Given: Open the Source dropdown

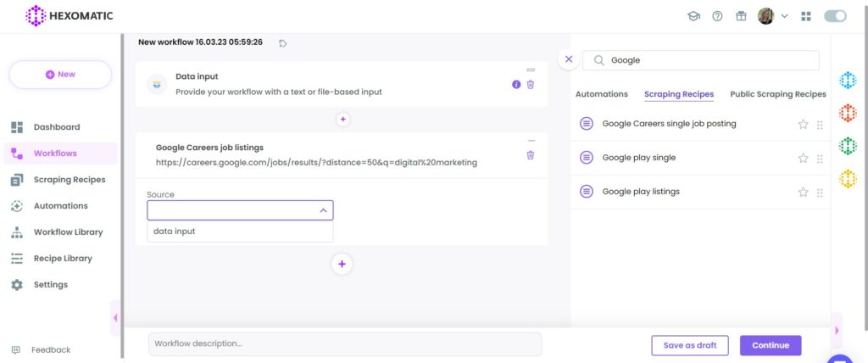Looking at the screenshot, I should (x=240, y=210).
